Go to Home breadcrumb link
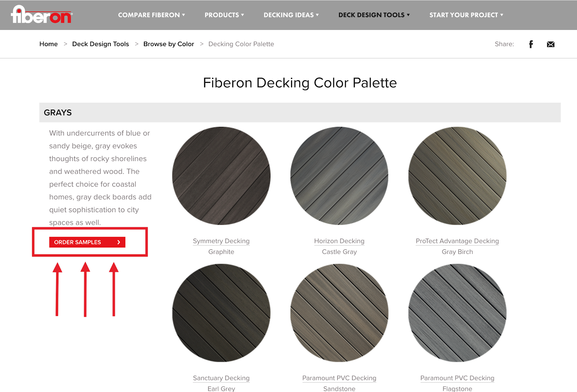Image resolution: width=577 pixels, height=392 pixels. pos(49,44)
